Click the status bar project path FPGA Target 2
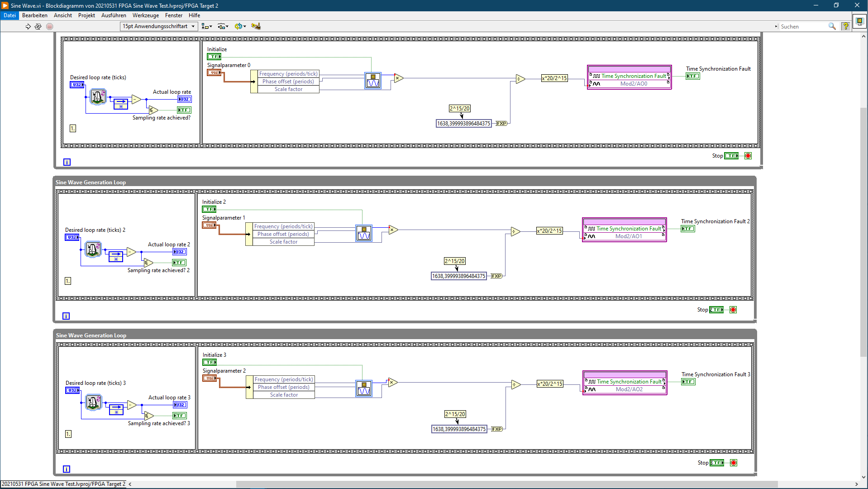This screenshot has width=868, height=489. (x=63, y=484)
